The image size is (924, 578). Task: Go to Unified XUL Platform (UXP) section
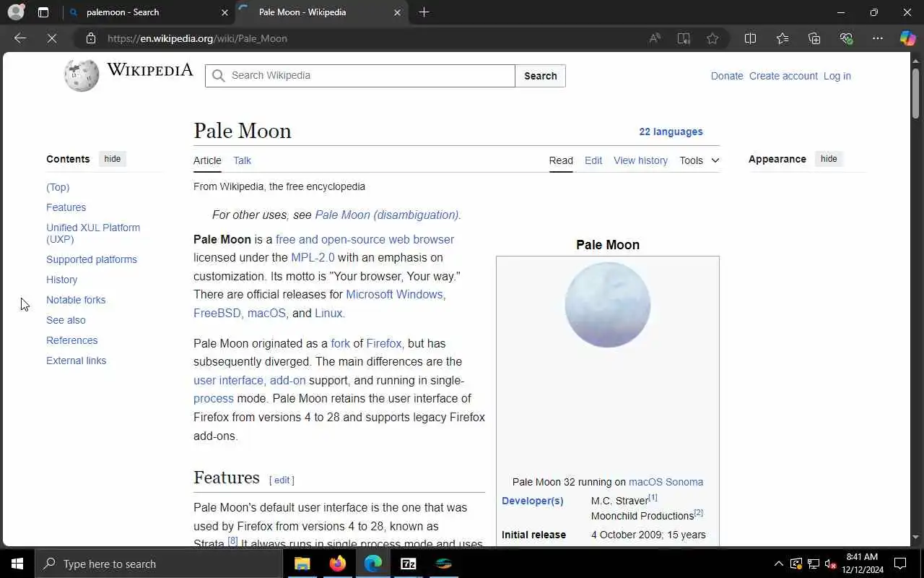[93, 233]
